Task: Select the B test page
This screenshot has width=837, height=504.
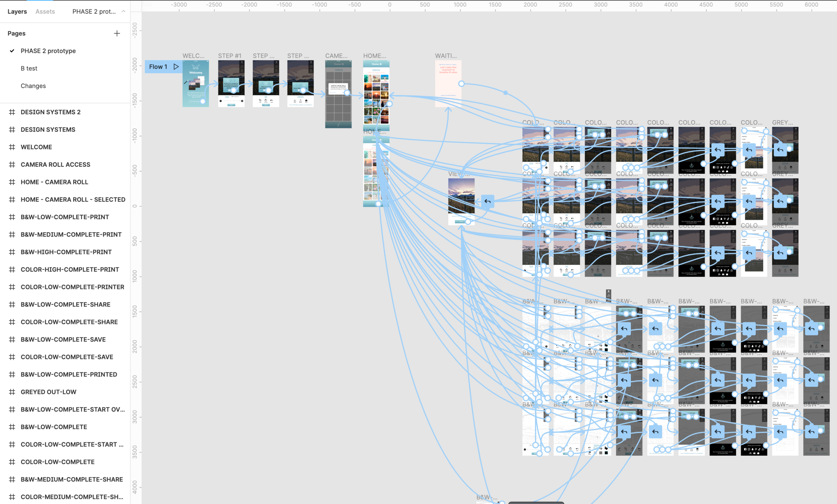Action: pos(29,68)
